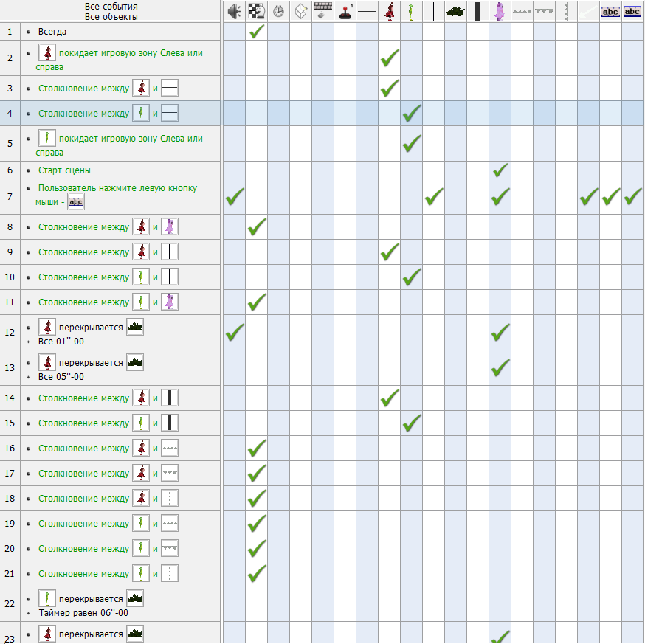Open the Mouse and Keyboard column icon
Image resolution: width=645 pixels, height=644 pixels.
[x=323, y=11]
